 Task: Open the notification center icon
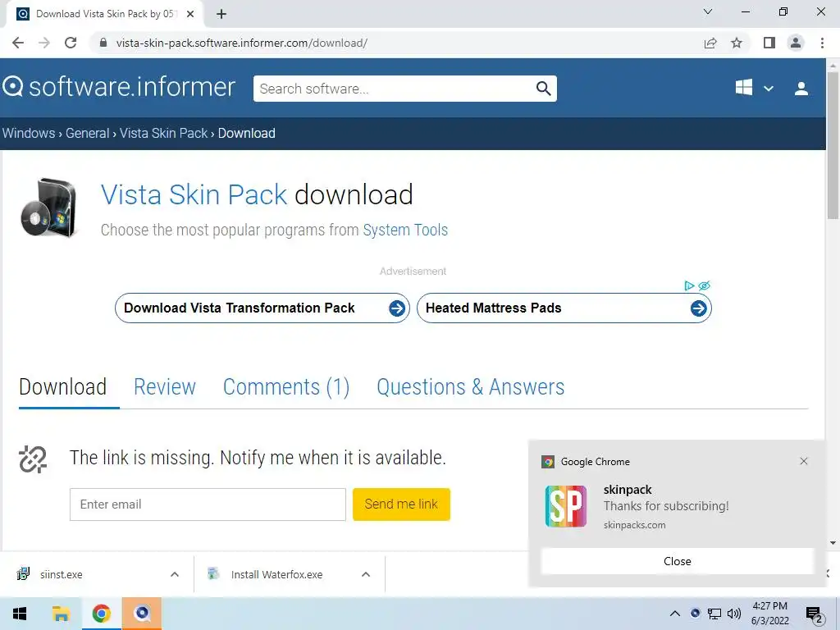point(815,614)
